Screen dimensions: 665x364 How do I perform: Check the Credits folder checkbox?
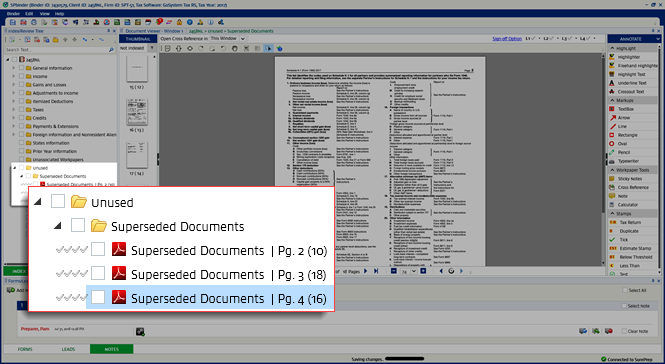tap(21, 118)
